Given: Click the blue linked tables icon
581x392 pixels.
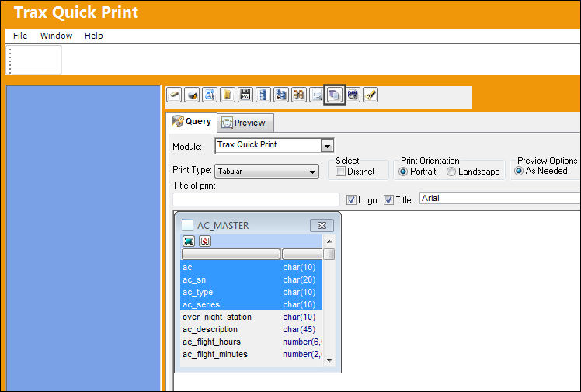Looking at the screenshot, I should tap(281, 95).
